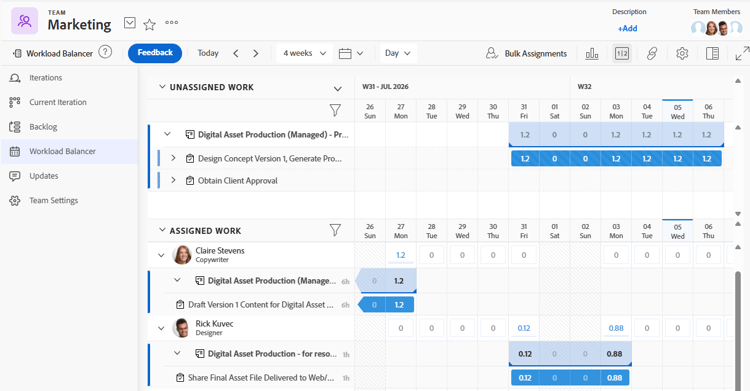Open the Day view dropdown
Image resolution: width=750 pixels, height=391 pixels.
point(398,53)
